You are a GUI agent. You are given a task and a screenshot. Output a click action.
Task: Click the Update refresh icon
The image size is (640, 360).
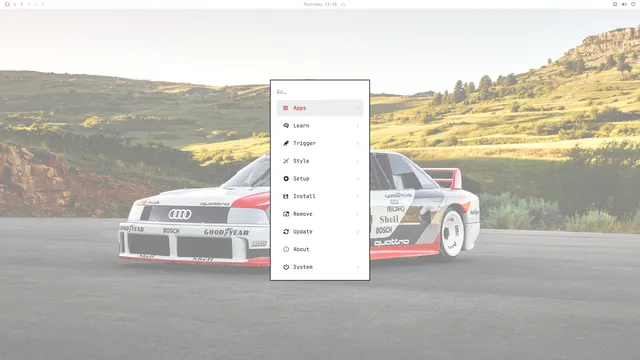tap(286, 231)
